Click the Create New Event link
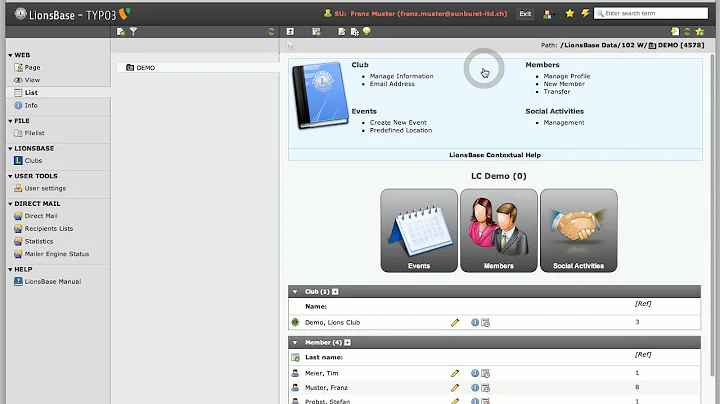The image size is (720, 404). pos(398,123)
